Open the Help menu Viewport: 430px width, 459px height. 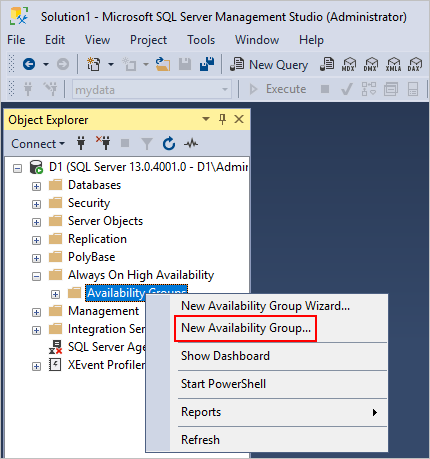(x=311, y=40)
